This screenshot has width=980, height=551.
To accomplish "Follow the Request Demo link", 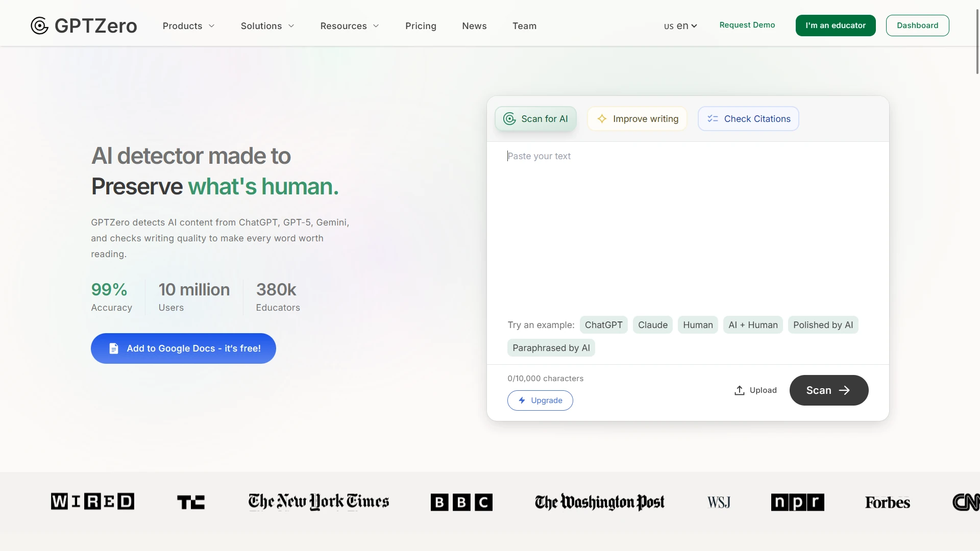I will click(747, 25).
